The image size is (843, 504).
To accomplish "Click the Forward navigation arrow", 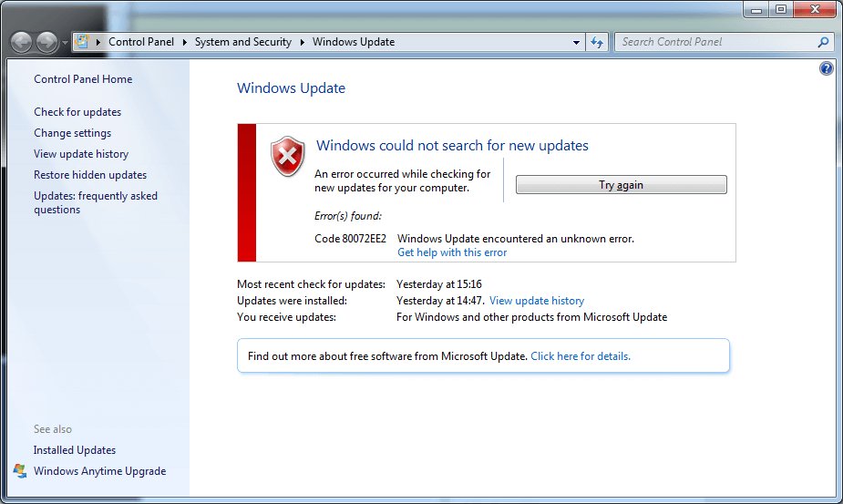I will 46,42.
